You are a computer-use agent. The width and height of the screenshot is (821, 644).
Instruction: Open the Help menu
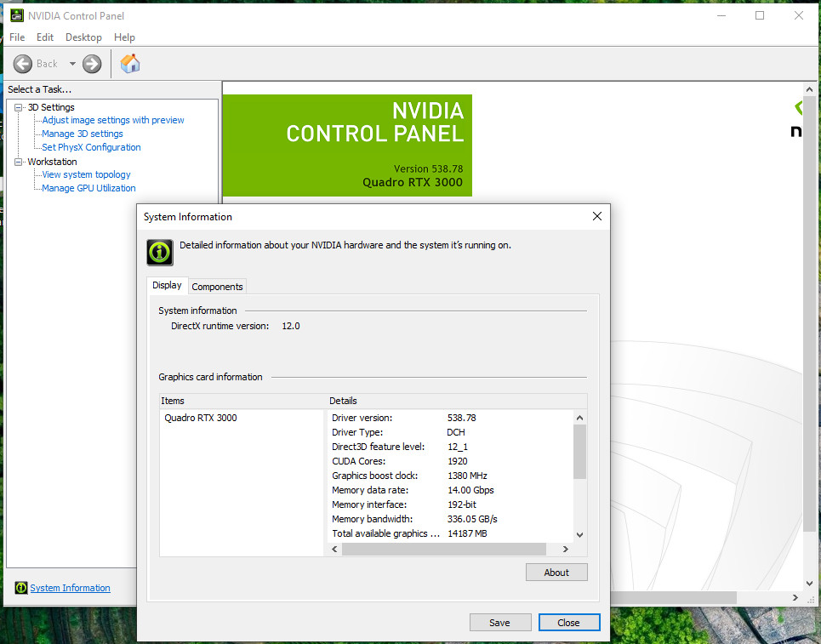pos(124,37)
